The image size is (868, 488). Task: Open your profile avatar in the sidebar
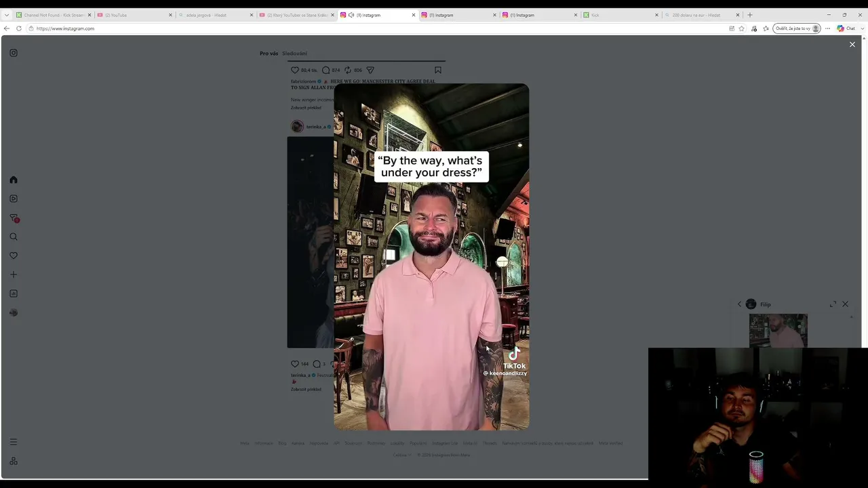click(14, 312)
